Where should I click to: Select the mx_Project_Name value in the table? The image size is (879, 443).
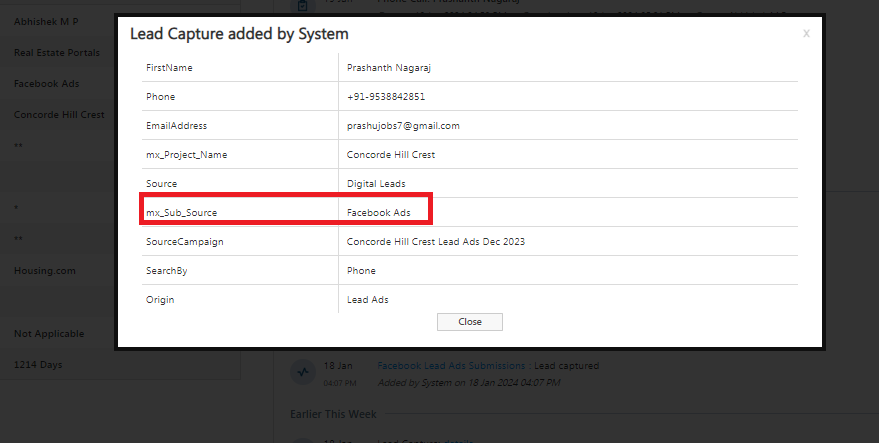(391, 155)
